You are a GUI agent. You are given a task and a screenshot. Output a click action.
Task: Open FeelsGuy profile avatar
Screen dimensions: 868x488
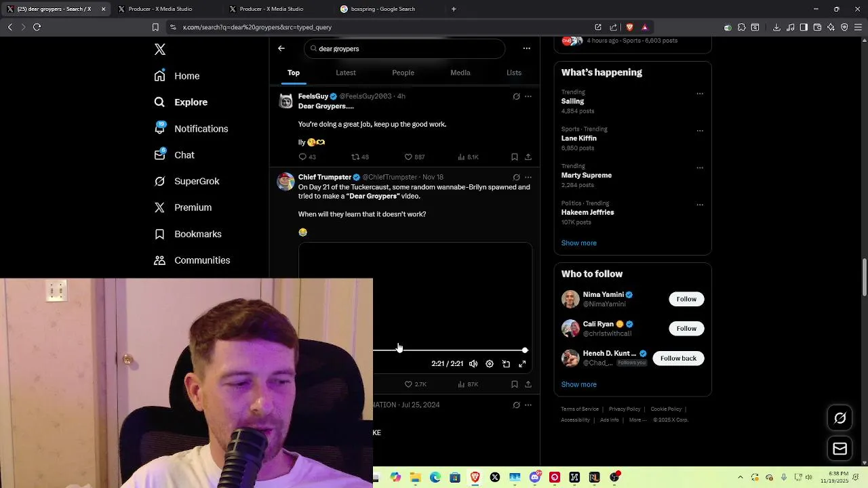285,101
